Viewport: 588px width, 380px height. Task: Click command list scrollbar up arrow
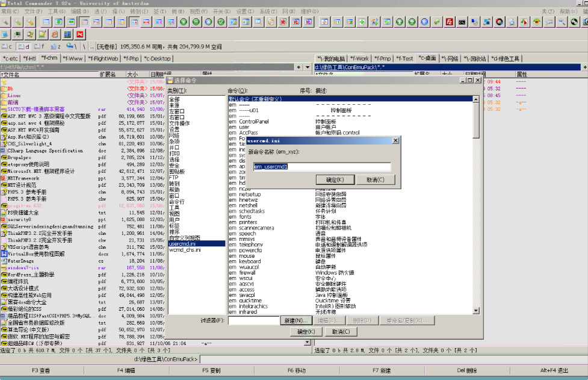click(476, 99)
